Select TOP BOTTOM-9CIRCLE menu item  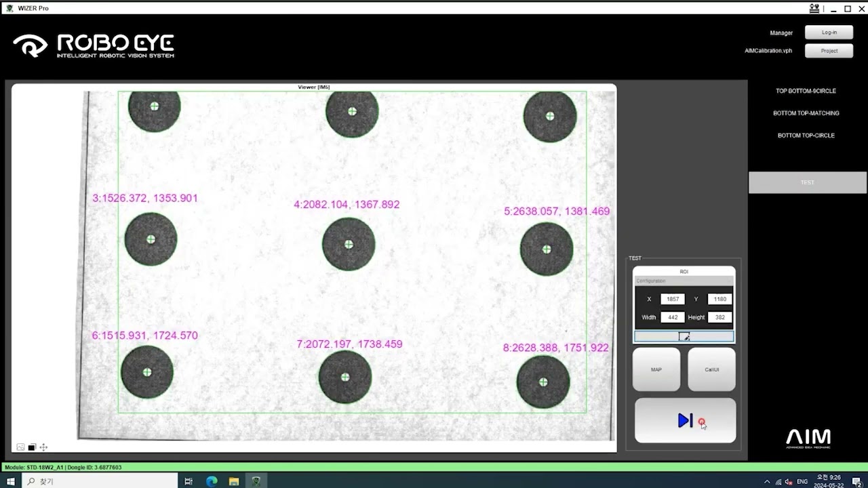806,91
